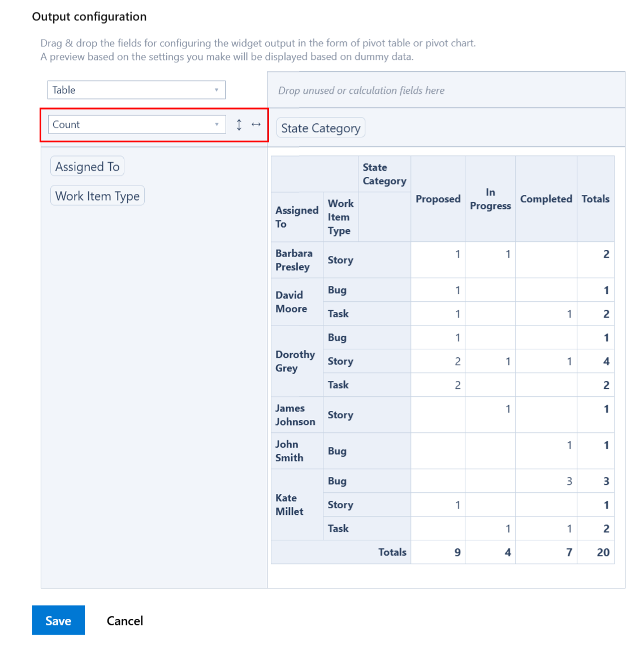Open the Table renderer dropdown

(136, 90)
